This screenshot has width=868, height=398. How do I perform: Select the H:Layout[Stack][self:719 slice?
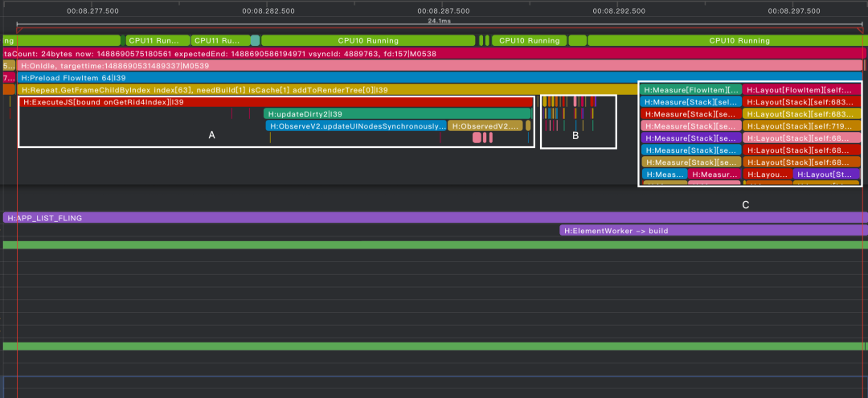[801, 126]
